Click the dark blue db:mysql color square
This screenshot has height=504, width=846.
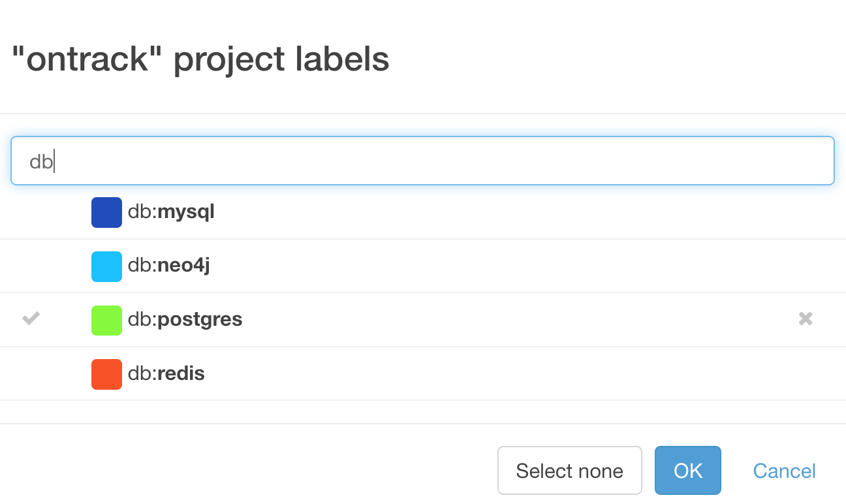[106, 212]
